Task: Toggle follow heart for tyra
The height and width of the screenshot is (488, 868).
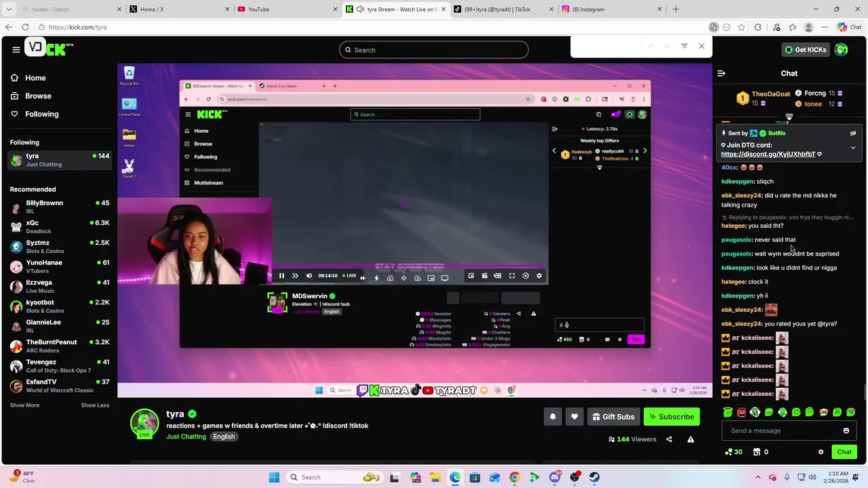Action: point(574,417)
